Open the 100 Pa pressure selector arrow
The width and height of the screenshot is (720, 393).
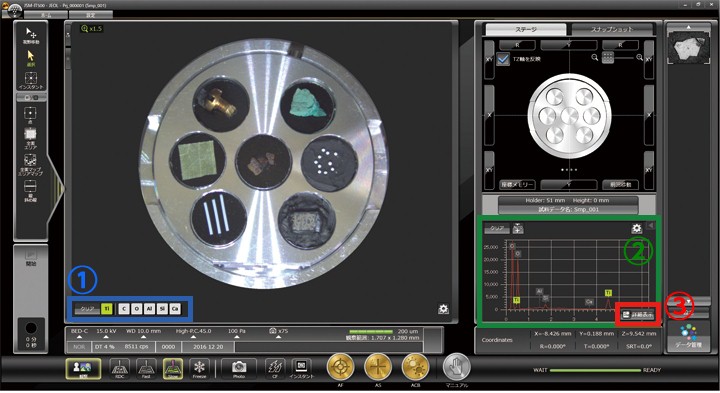236,337
